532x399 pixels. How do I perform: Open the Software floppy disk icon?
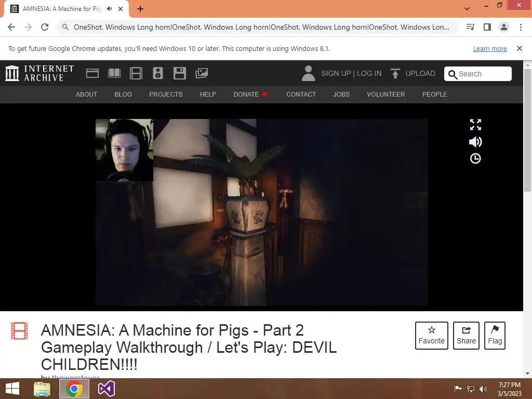click(179, 73)
